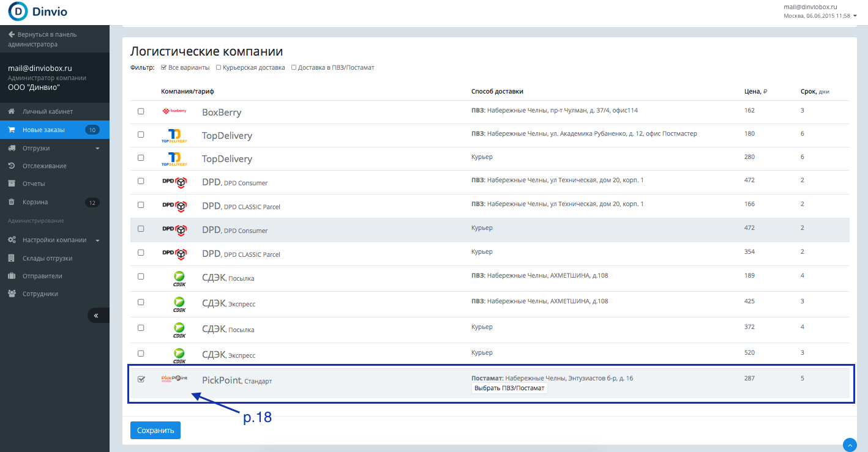Screen dimensions: 868x452
Task: Click the people icon beside Сотрудники
Action: click(11, 294)
